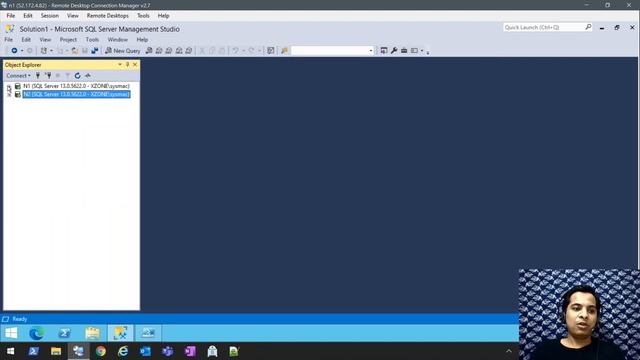Open the SSMS View menu
This screenshot has width=640, height=360.
pos(45,40)
